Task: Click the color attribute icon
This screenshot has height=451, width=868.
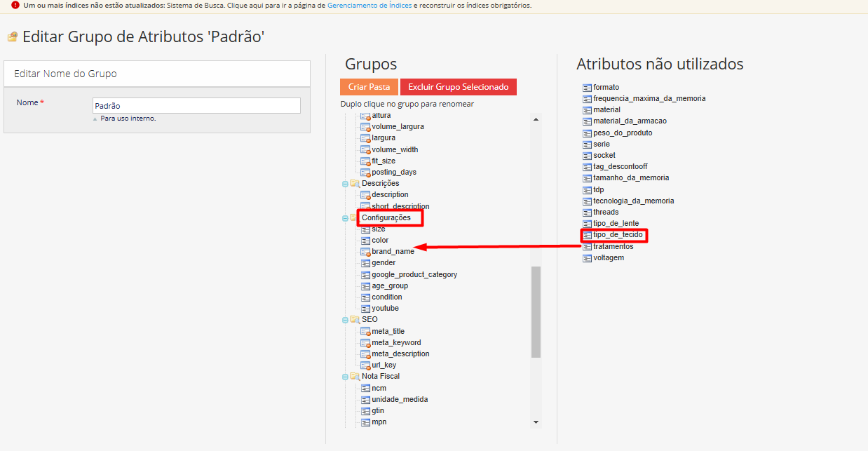Action: pyautogui.click(x=365, y=241)
